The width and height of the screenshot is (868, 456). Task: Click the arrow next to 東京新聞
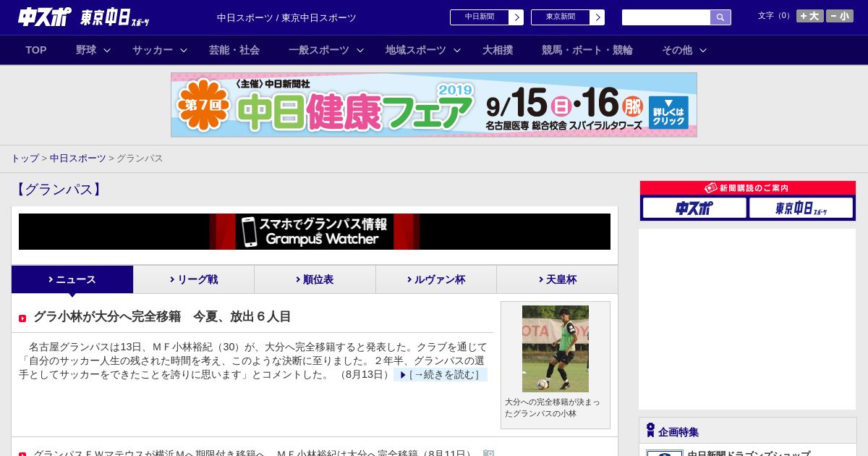click(x=597, y=17)
